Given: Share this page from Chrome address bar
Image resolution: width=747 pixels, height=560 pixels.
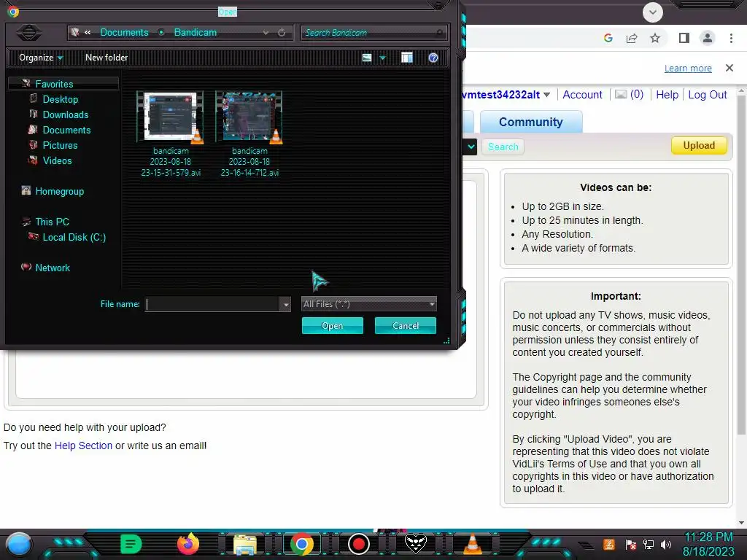Looking at the screenshot, I should [632, 38].
